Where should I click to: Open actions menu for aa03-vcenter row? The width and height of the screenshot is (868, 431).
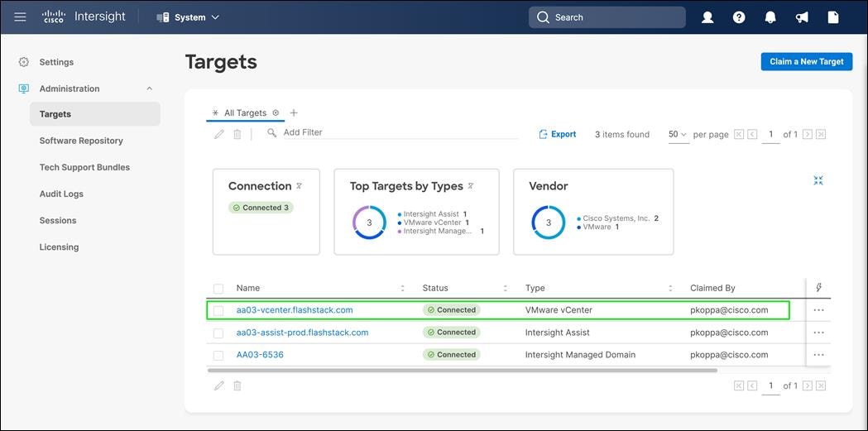pos(818,310)
